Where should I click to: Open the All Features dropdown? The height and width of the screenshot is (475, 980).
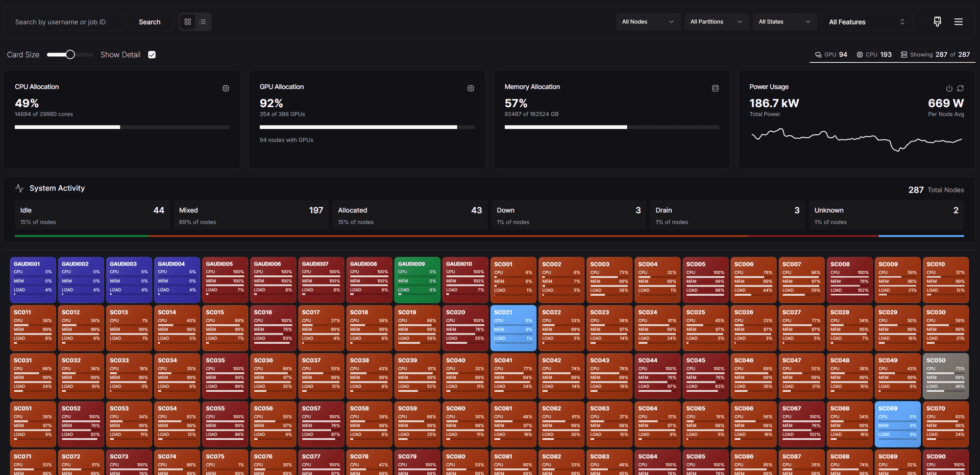pyautogui.click(x=867, y=22)
